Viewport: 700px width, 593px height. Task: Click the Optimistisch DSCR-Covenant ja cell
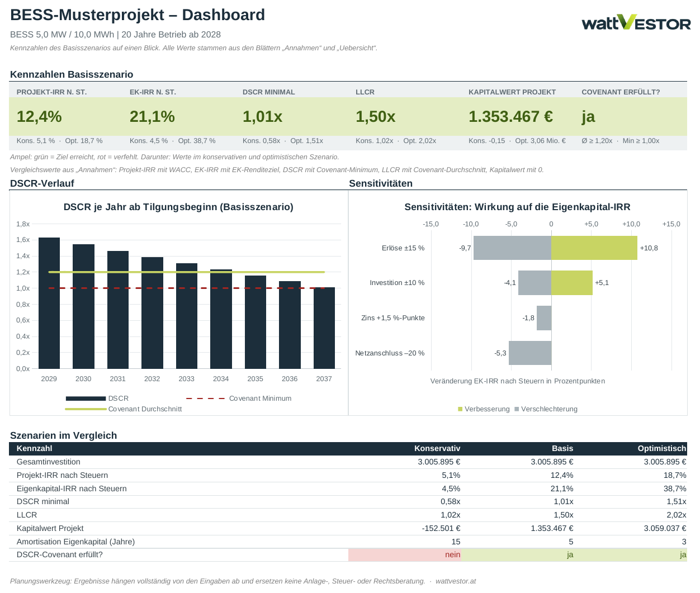click(631, 555)
